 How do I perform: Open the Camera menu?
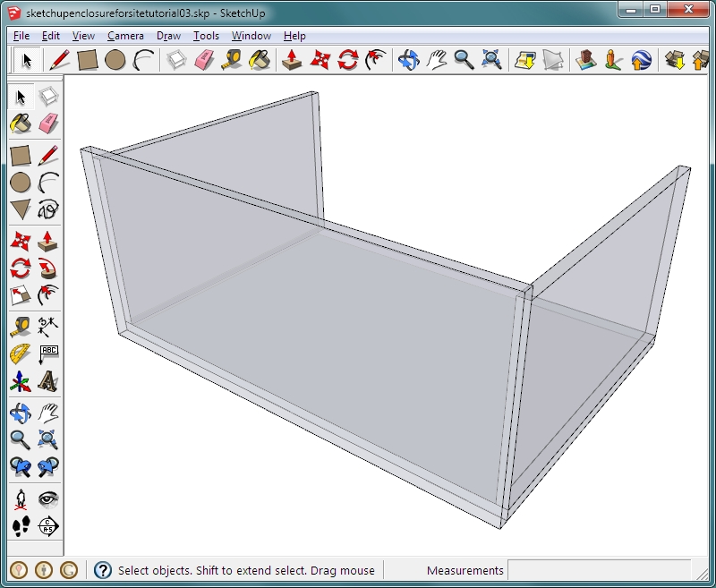[125, 36]
